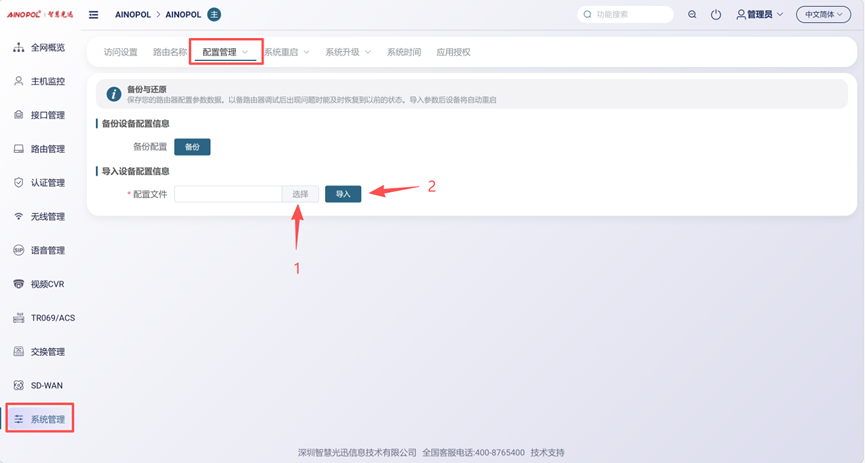Switch to the 应用授权 tab
Screen dimensions: 865x463
[x=453, y=52]
